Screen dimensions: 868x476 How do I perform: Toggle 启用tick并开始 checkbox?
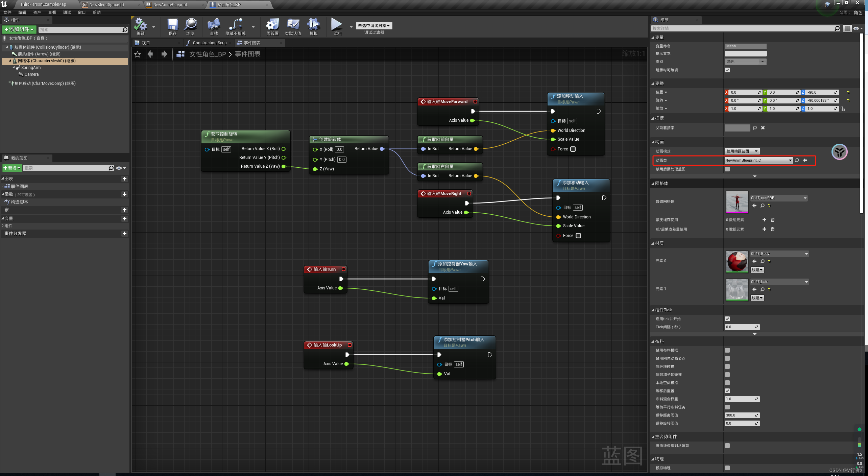click(727, 319)
